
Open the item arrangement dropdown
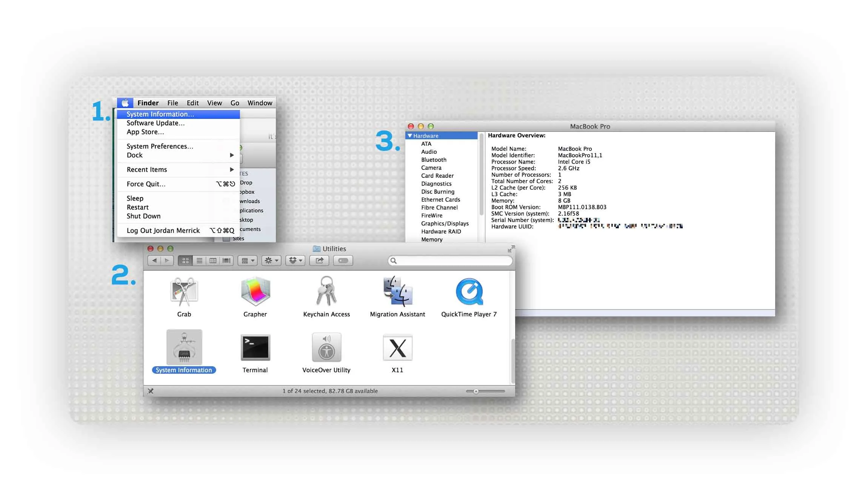point(248,261)
